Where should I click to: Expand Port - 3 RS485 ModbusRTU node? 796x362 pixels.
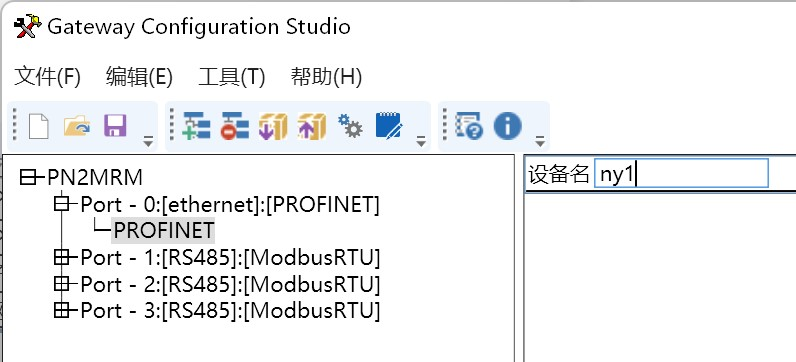pos(61,310)
